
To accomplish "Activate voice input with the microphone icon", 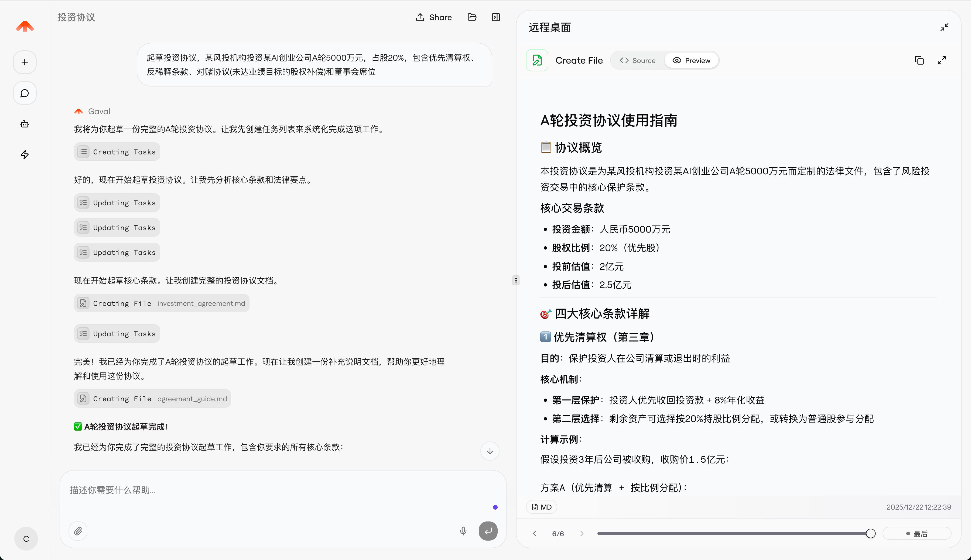I will point(463,531).
